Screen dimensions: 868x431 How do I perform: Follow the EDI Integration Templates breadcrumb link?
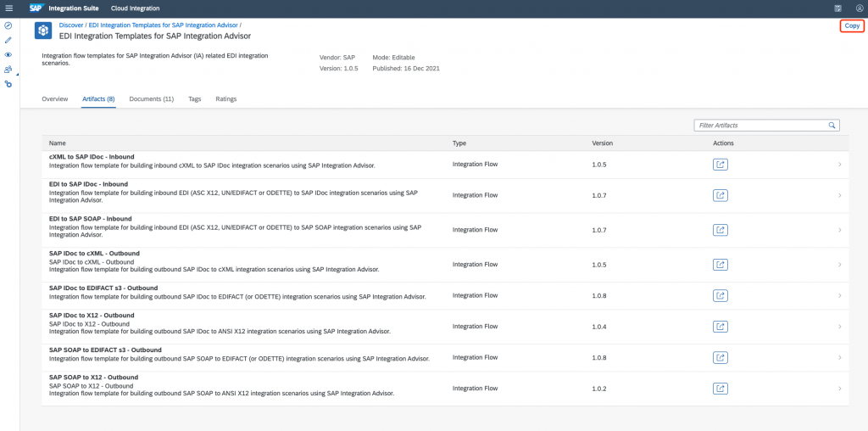pyautogui.click(x=164, y=25)
